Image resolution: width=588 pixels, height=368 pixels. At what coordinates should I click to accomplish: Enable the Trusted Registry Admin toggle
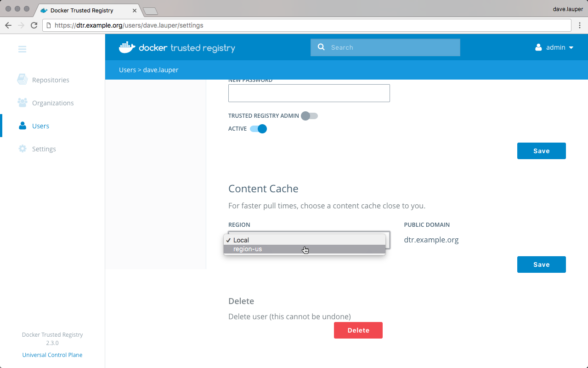click(309, 116)
